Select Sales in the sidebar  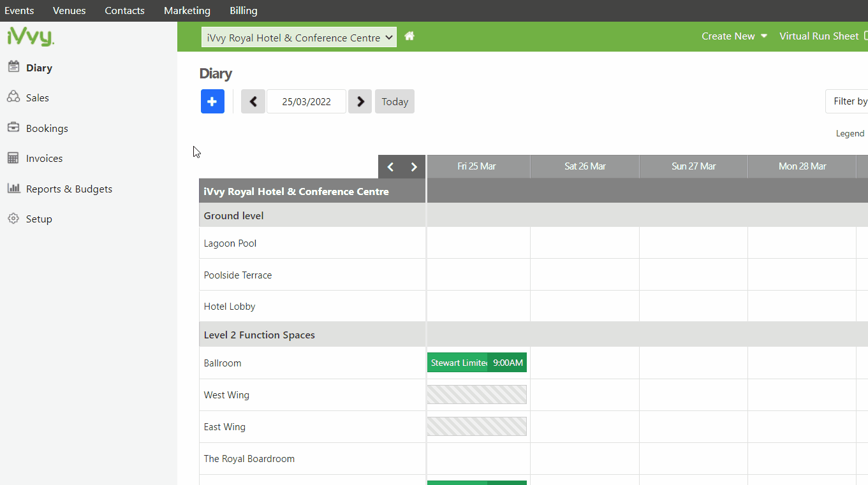click(38, 98)
